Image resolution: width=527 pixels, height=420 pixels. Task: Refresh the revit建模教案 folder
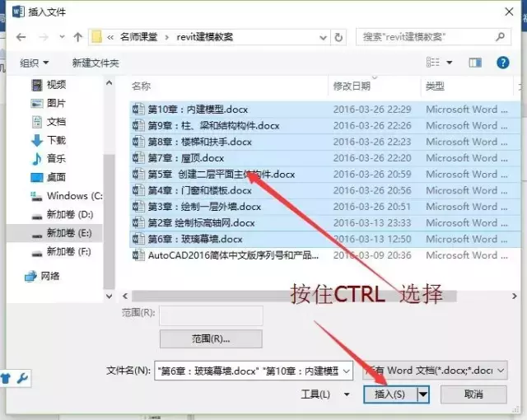click(x=338, y=37)
